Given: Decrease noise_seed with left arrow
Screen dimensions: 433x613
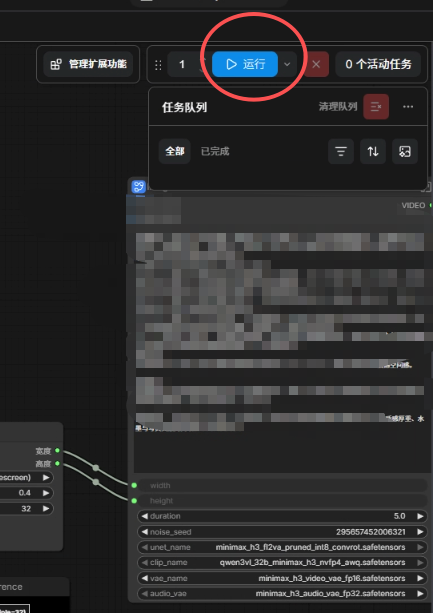Looking at the screenshot, I should [145, 532].
